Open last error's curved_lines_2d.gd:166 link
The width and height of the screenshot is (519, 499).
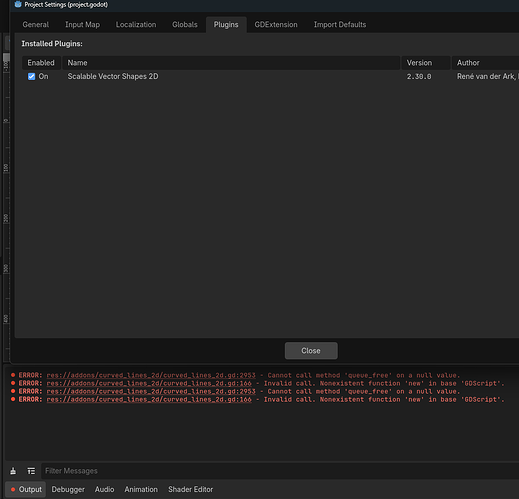coord(149,399)
